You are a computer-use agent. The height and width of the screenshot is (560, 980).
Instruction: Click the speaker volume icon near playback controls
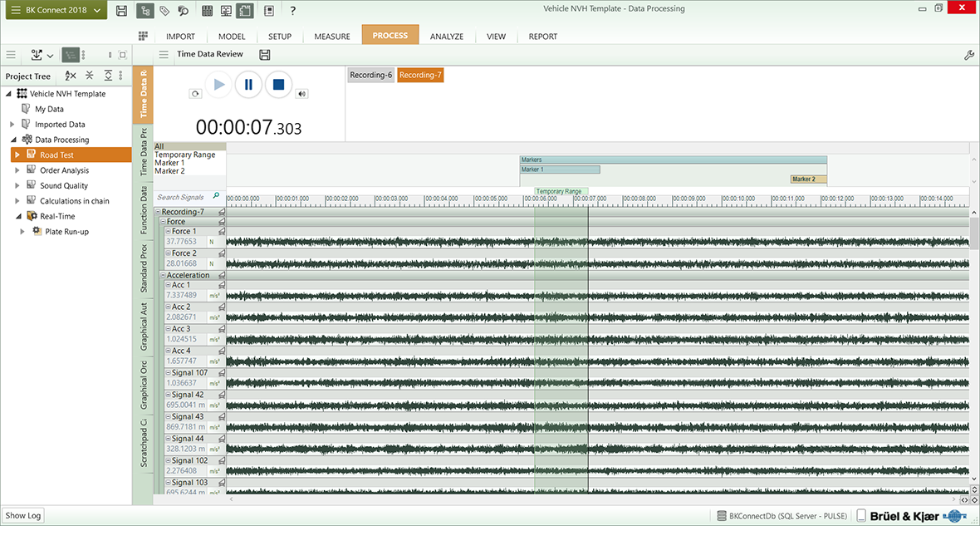coord(301,94)
